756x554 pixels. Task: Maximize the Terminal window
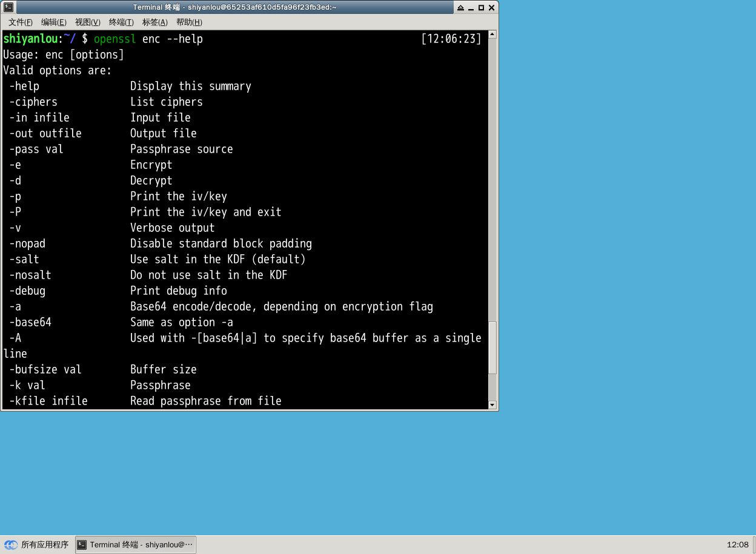coord(481,7)
